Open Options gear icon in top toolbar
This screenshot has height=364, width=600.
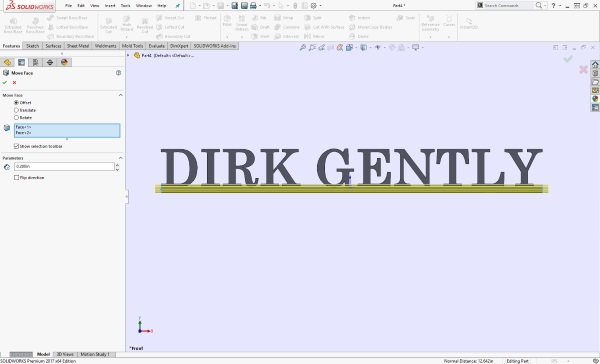[x=314, y=5]
